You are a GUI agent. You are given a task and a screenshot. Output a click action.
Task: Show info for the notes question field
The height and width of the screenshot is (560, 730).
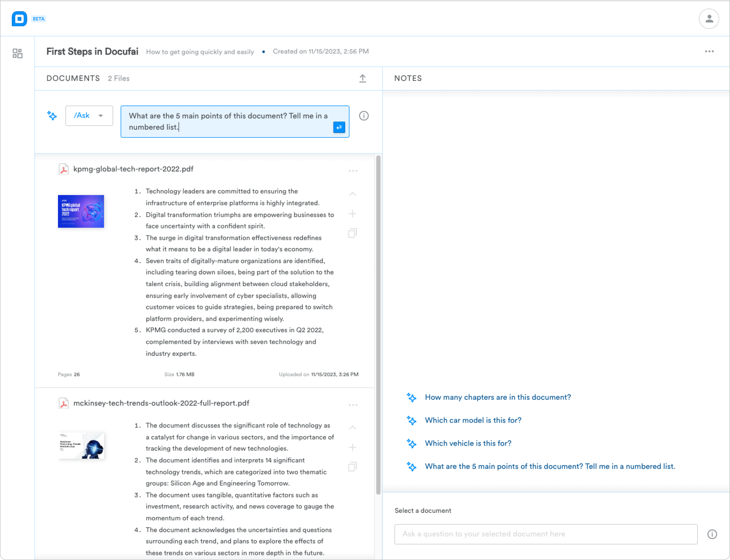(712, 534)
